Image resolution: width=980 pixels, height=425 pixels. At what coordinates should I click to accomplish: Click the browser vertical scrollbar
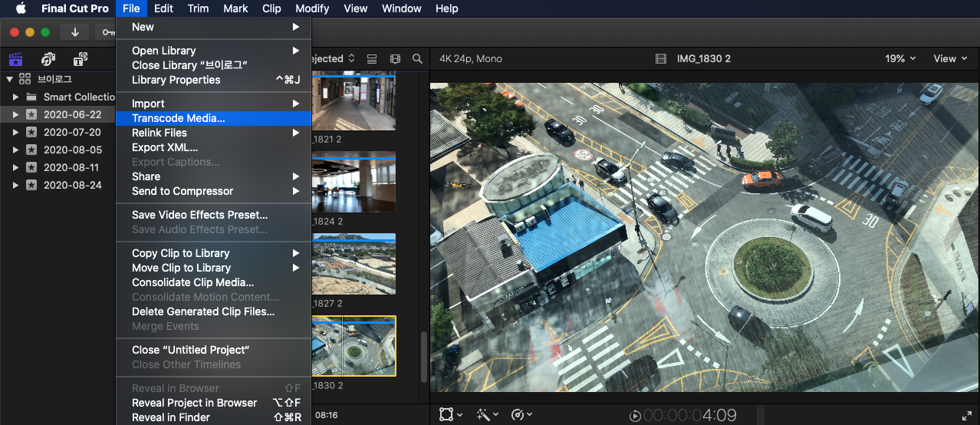coord(423,356)
